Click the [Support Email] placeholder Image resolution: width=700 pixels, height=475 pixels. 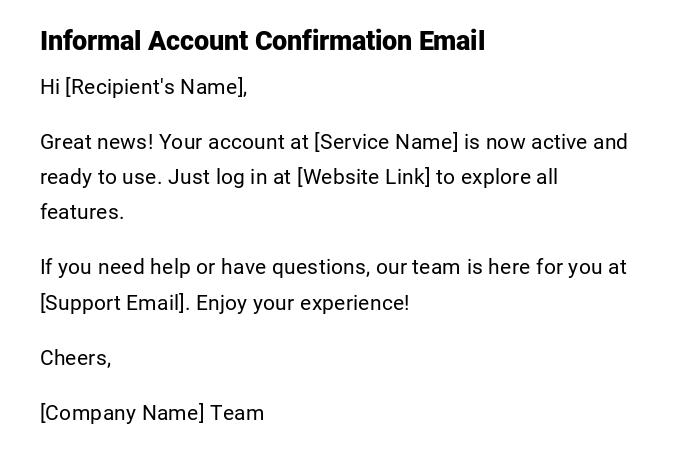point(113,302)
